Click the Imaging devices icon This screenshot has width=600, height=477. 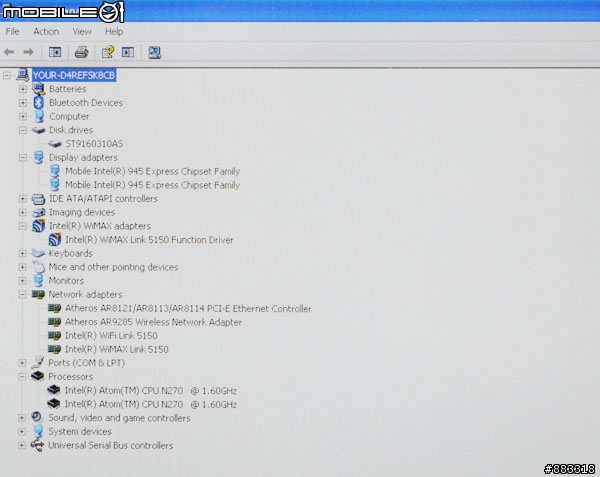(x=39, y=212)
